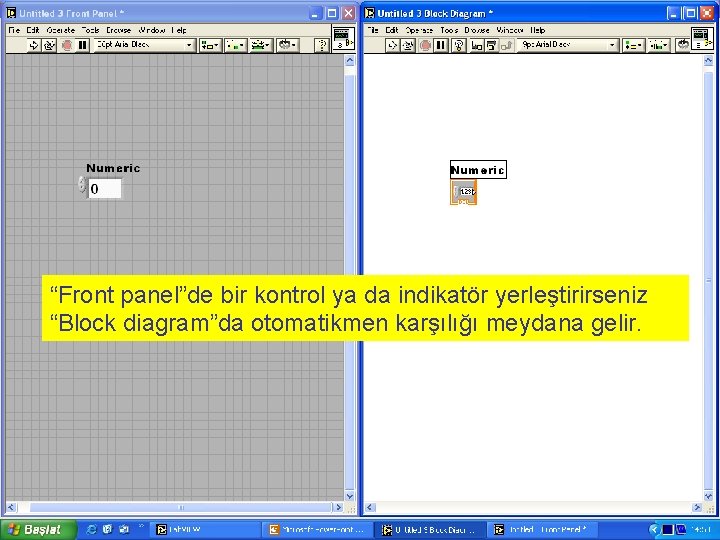Click the Block Diagram horizontal scrollbar left arrow
The height and width of the screenshot is (540, 720).
[x=370, y=507]
